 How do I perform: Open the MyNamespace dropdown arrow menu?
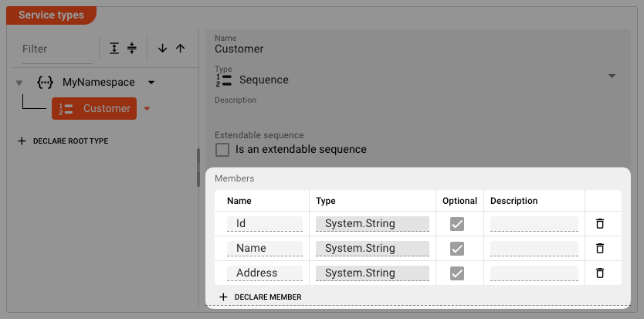(x=151, y=82)
